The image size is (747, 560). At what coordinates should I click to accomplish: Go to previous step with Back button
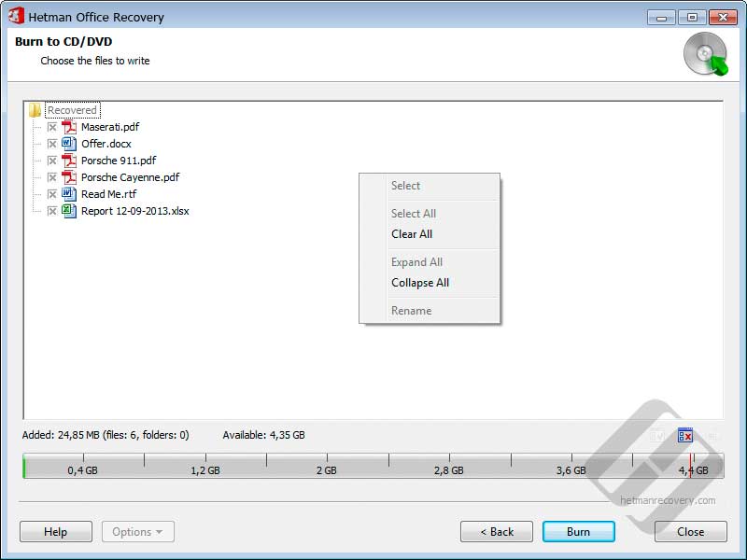tap(497, 531)
